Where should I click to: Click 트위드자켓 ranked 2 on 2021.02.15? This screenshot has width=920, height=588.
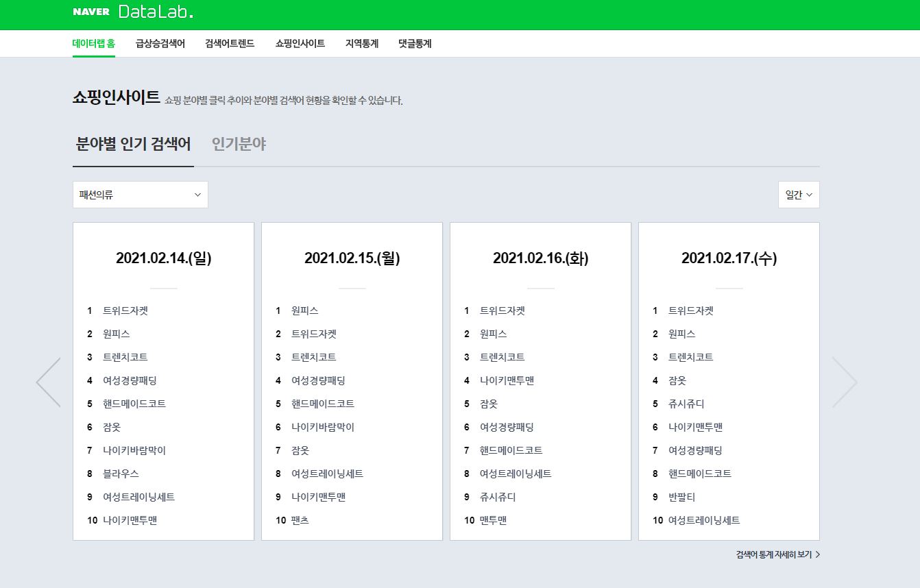[314, 334]
